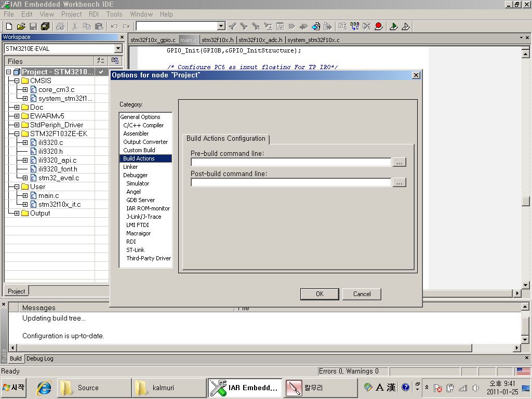
Task: Select the ST-Link category
Action: (135, 250)
